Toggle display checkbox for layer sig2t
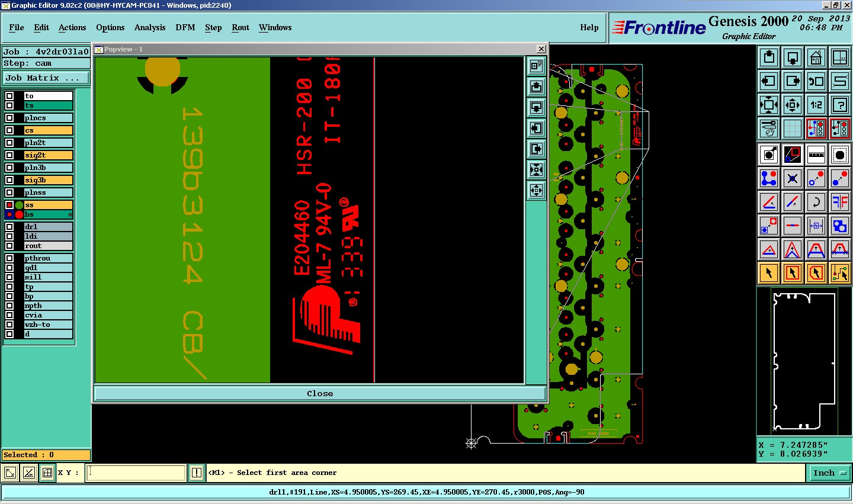Screen dimensions: 853x504 tap(9, 155)
